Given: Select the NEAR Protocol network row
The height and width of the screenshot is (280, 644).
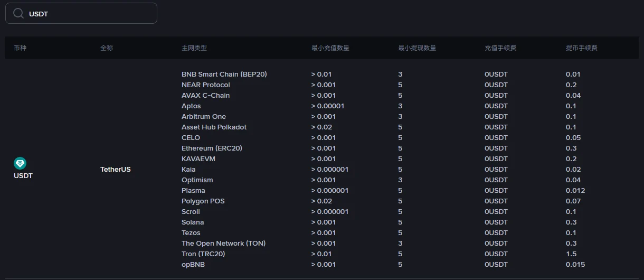Looking at the screenshot, I should (206, 85).
